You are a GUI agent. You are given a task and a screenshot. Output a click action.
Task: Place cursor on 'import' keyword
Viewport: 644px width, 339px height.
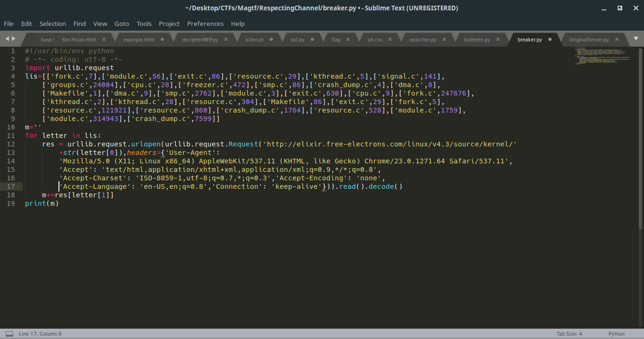(x=38, y=68)
